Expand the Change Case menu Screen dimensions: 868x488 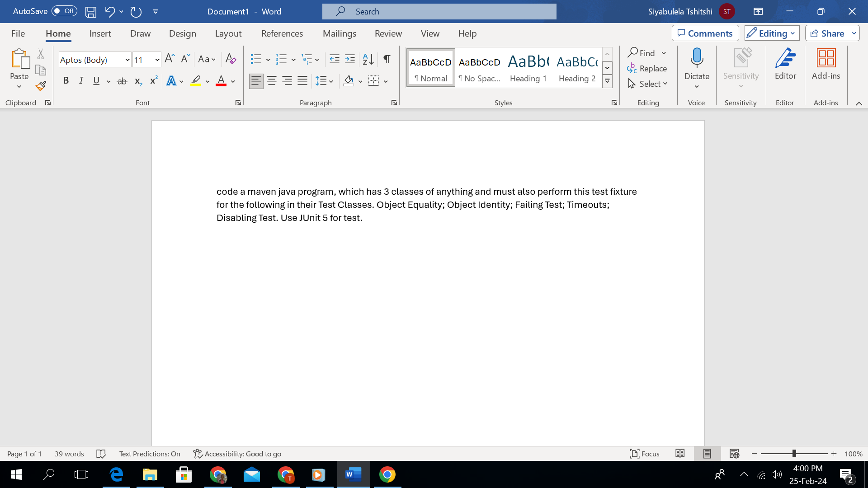(x=207, y=59)
